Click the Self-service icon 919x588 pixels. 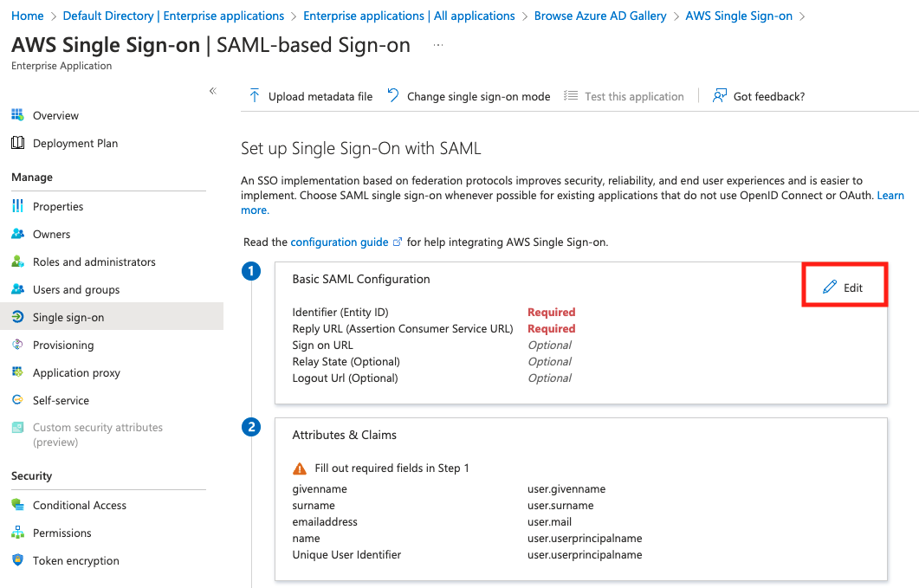(x=17, y=400)
